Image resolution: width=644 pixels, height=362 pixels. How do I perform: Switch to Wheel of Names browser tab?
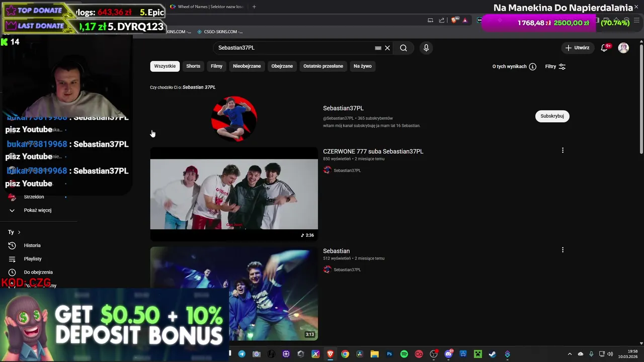(x=206, y=7)
